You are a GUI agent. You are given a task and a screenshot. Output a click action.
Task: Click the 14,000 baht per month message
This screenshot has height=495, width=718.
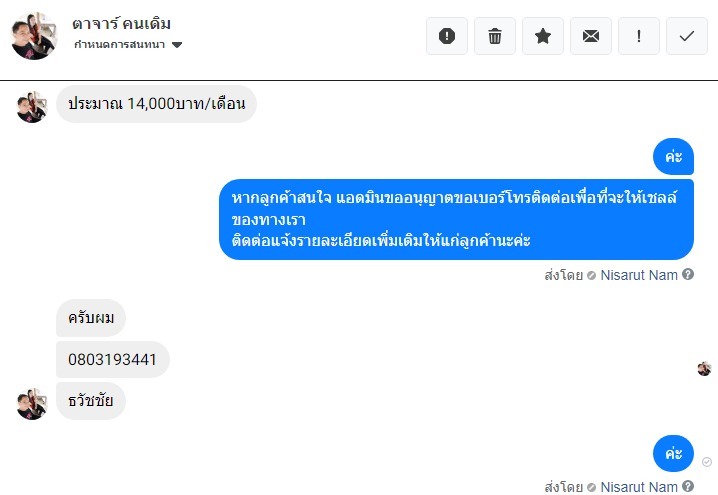click(156, 104)
